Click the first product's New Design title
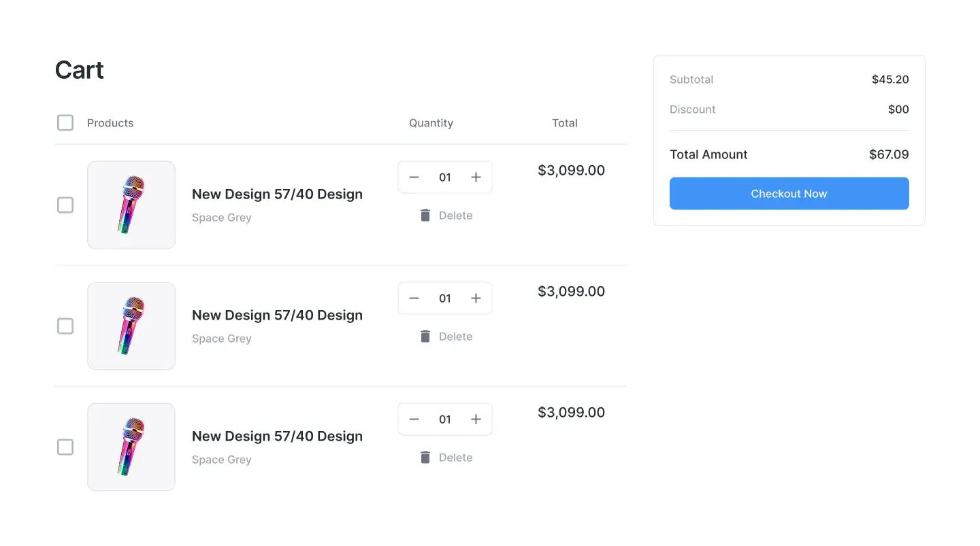 (277, 194)
